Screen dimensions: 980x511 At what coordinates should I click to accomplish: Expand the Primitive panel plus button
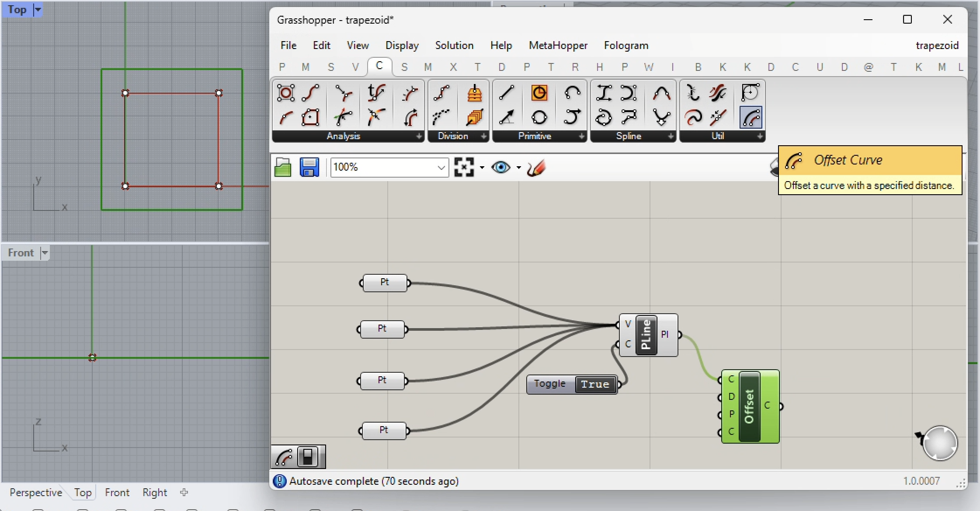click(x=581, y=136)
